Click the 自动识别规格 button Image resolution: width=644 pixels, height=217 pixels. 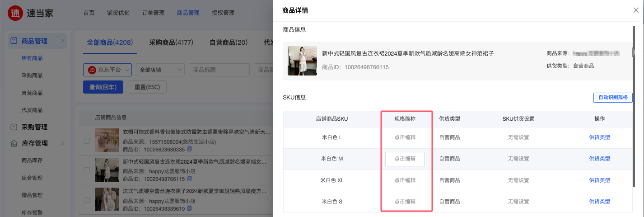point(613,97)
